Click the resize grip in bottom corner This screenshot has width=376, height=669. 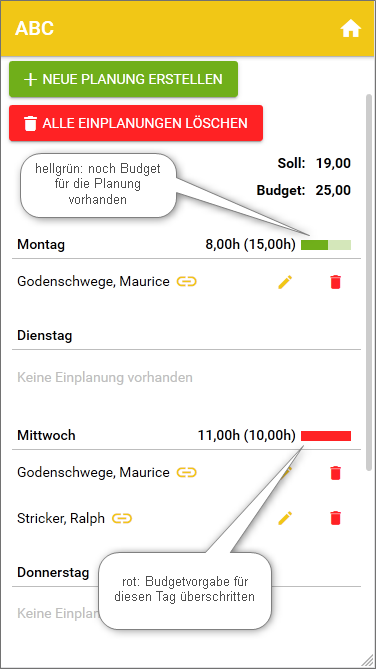[x=366, y=660]
